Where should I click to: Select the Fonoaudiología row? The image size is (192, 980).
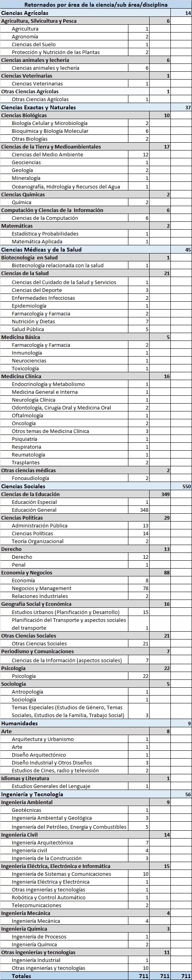point(96,478)
